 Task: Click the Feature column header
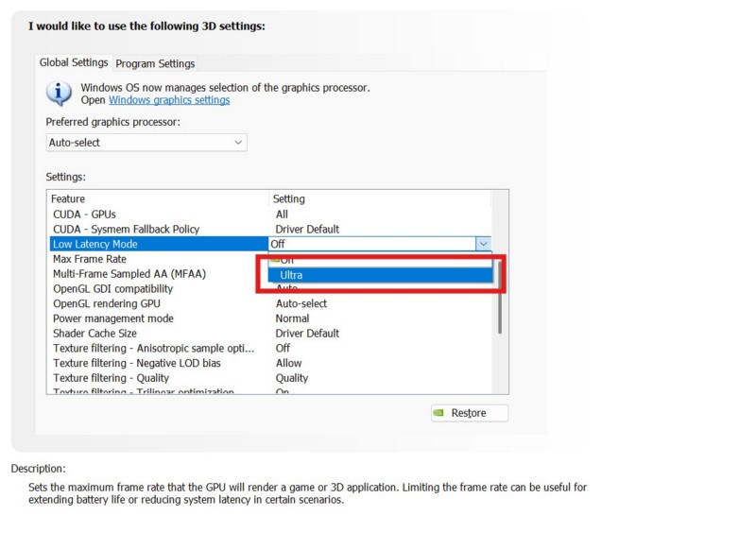68,199
